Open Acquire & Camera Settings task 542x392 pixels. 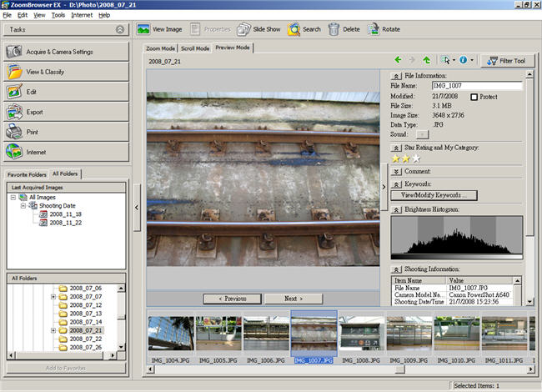click(66, 52)
